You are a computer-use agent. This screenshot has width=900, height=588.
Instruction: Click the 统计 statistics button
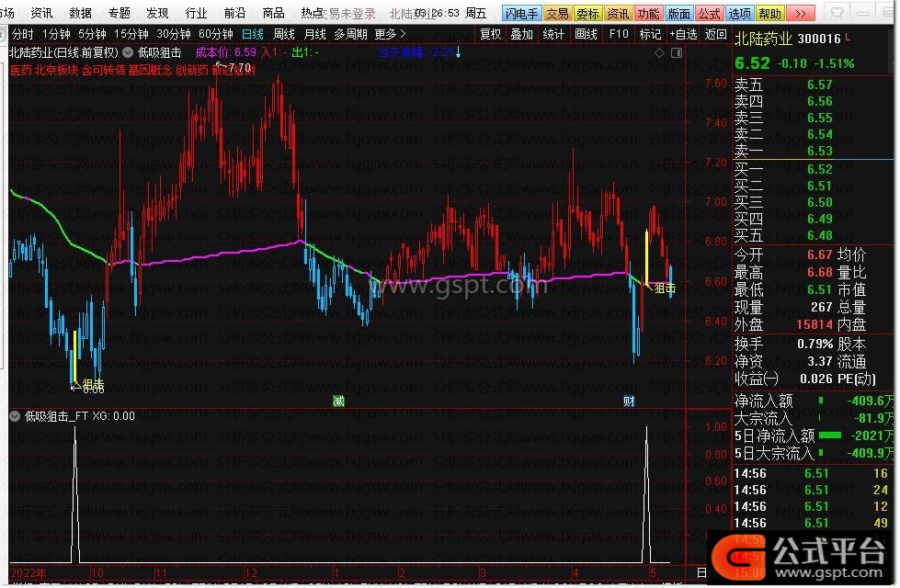(553, 34)
